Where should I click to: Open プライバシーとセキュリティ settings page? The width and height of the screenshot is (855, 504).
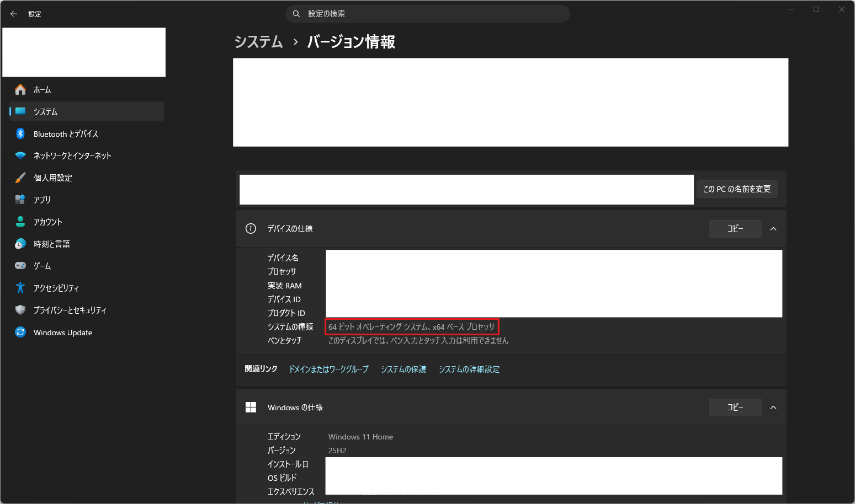[70, 310]
